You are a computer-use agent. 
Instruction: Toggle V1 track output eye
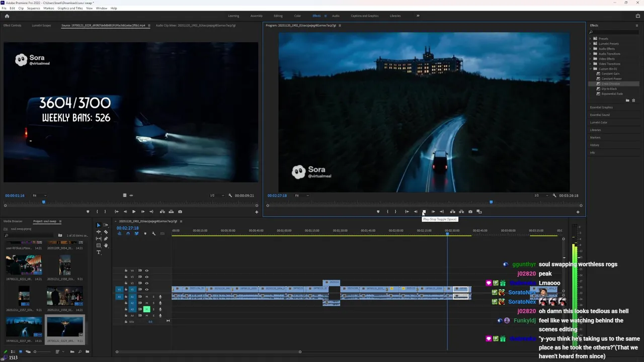(x=147, y=289)
